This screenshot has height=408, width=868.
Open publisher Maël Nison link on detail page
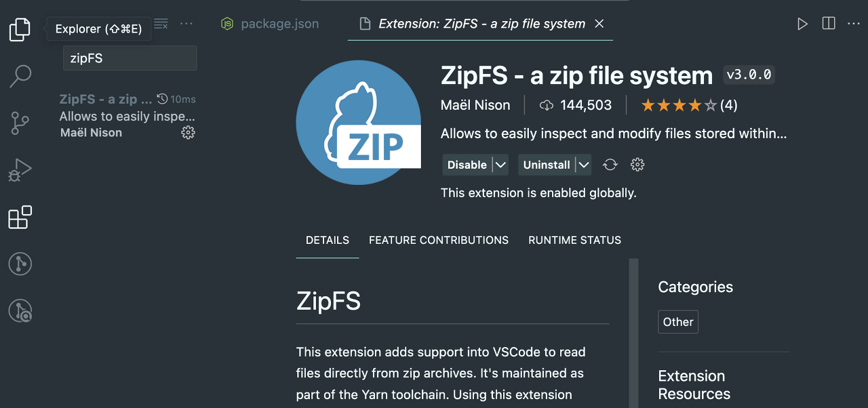click(476, 105)
